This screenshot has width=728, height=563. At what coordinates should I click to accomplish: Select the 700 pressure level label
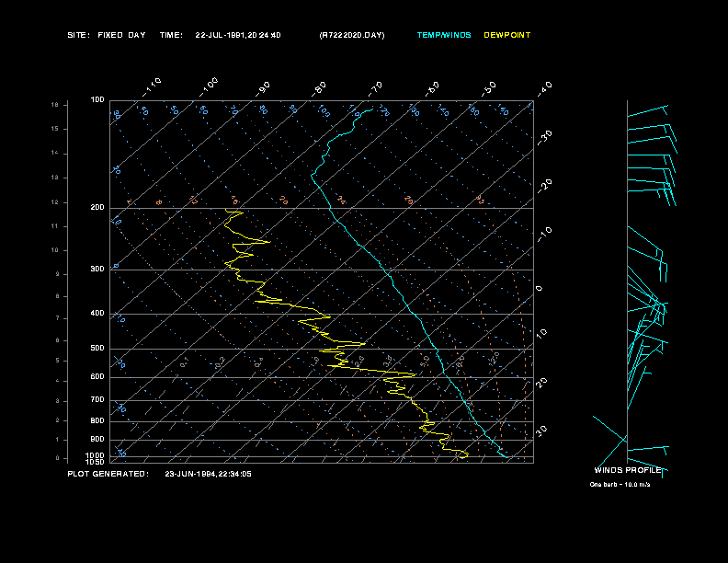97,400
